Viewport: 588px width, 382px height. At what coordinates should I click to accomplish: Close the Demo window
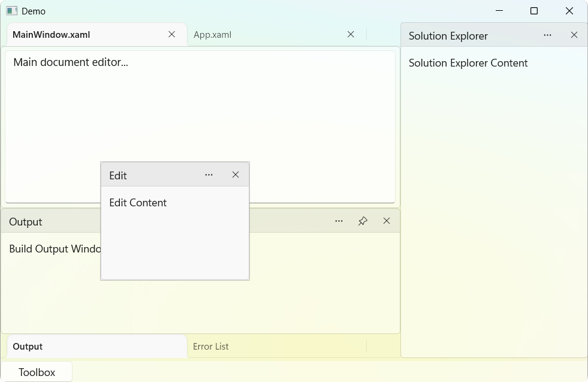pos(569,11)
